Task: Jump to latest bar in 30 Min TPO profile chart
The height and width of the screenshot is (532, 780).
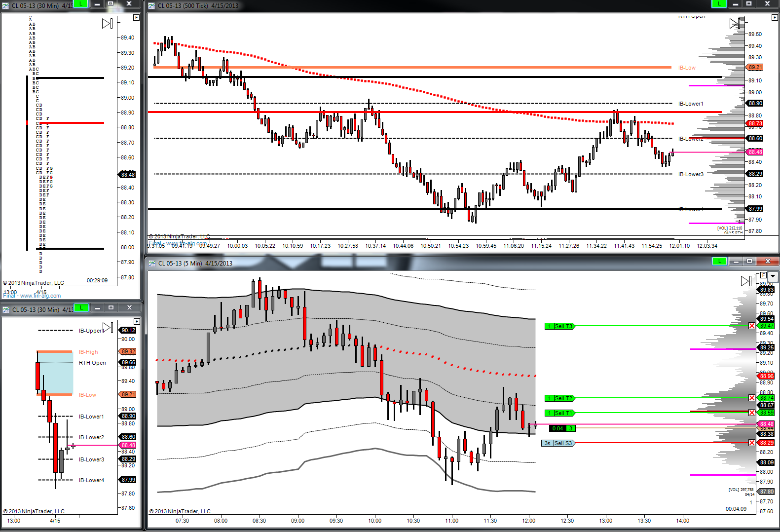Action: tap(108, 23)
